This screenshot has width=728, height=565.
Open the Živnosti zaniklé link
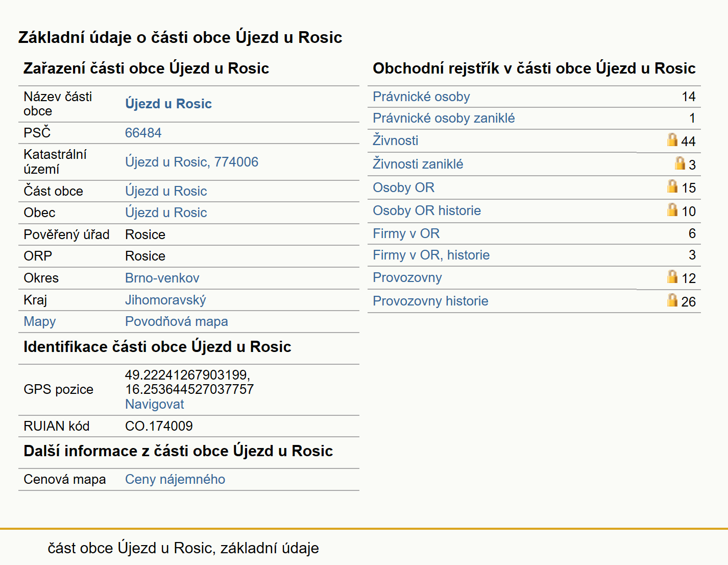(418, 164)
